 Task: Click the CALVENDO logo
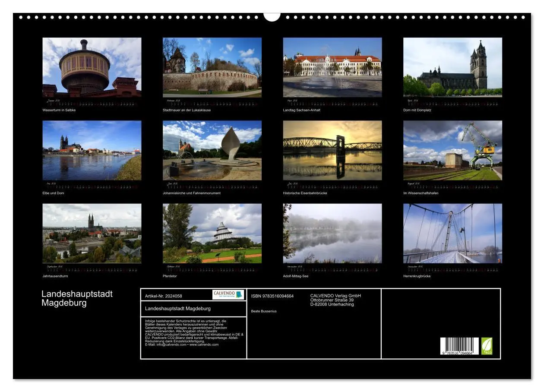[x=228, y=294]
